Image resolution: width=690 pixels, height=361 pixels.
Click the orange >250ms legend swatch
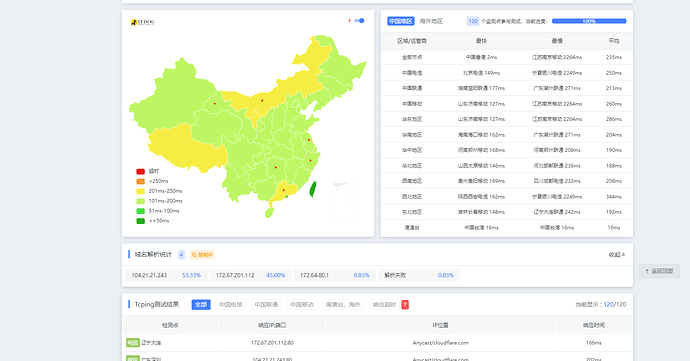[x=140, y=181]
